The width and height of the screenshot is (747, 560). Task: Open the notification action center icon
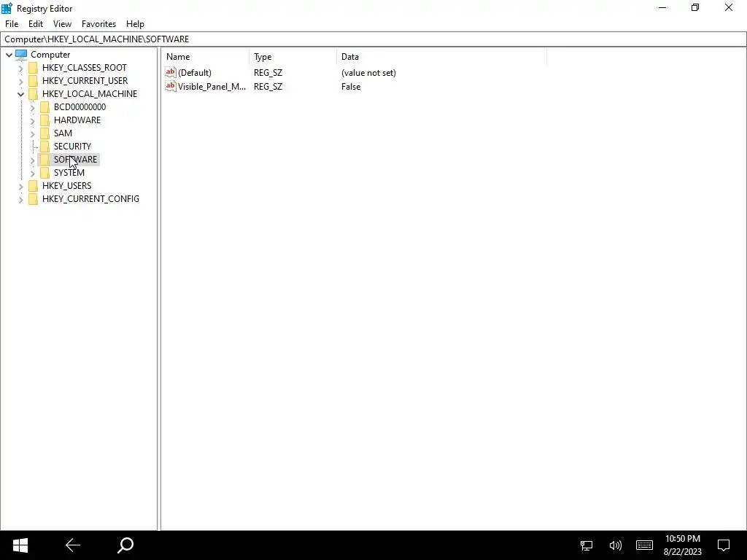(x=724, y=545)
